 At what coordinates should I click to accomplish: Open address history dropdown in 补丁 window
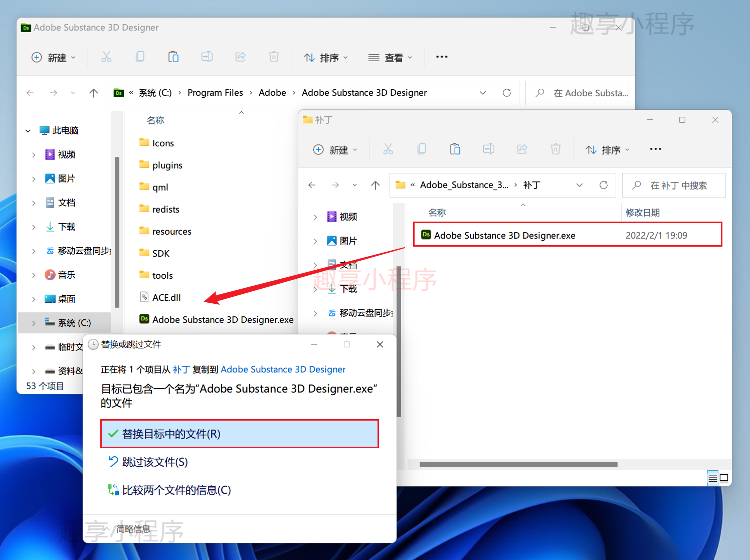580,185
